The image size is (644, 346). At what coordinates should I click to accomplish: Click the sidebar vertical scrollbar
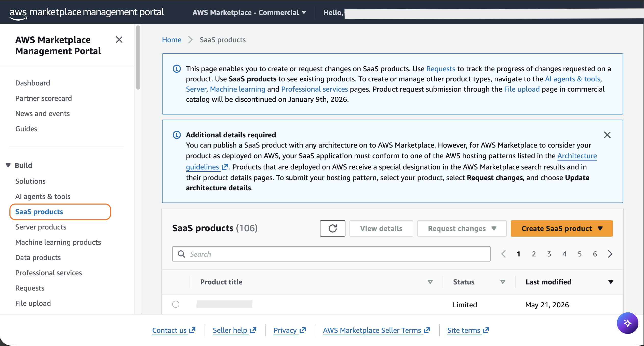[138, 57]
